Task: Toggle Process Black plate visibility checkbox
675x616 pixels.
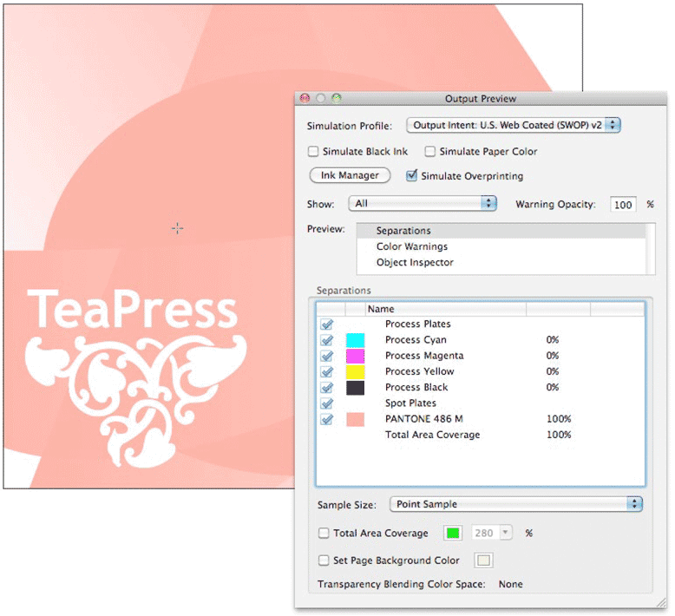Action: coord(327,388)
